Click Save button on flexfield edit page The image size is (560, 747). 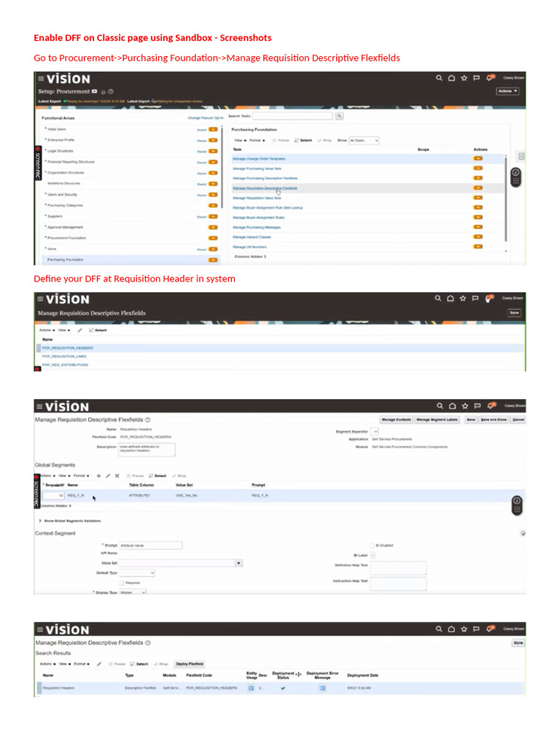(470, 419)
